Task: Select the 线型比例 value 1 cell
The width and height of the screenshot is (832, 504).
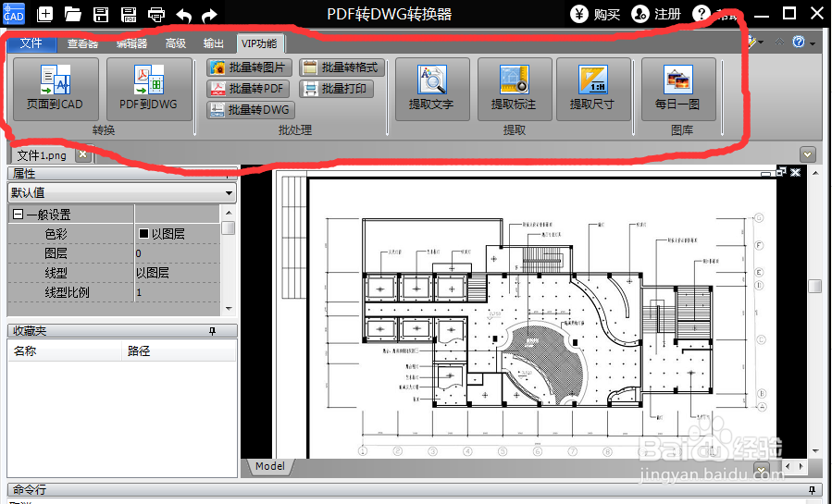Action: (177, 292)
